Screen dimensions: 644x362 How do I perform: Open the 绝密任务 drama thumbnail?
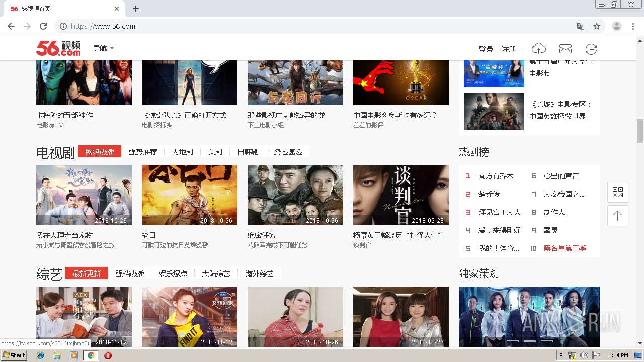point(295,195)
